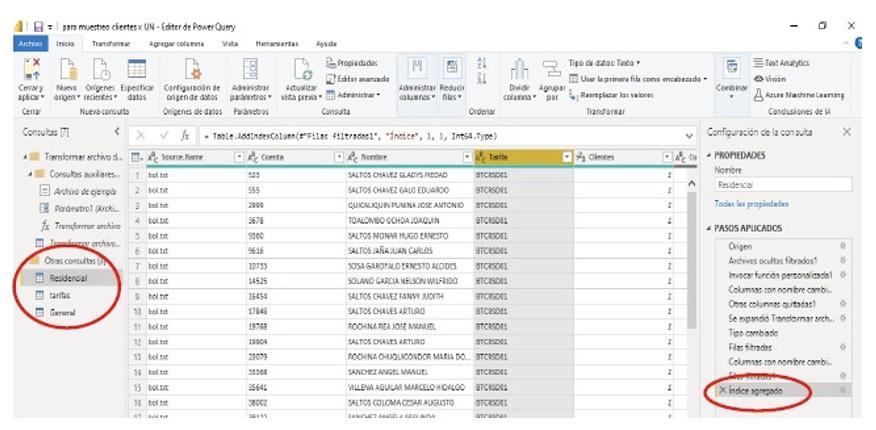Open the Agregar columna tab

(175, 44)
